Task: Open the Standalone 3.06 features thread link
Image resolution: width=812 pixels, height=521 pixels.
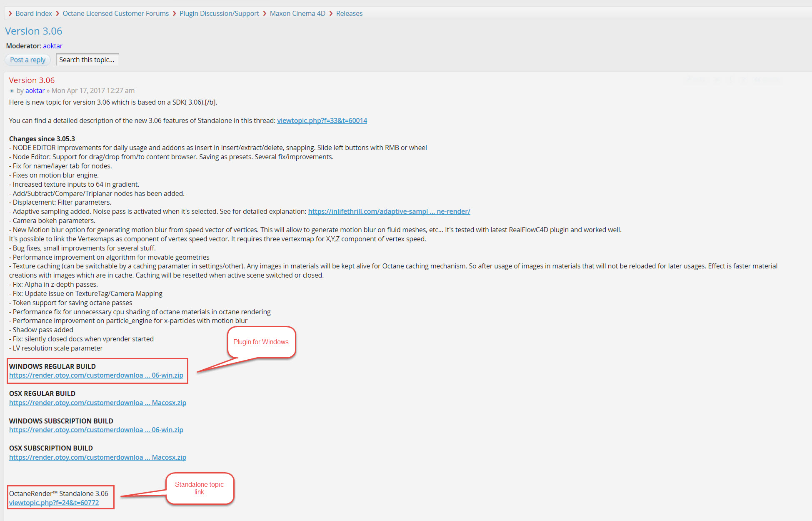Action: 322,120
